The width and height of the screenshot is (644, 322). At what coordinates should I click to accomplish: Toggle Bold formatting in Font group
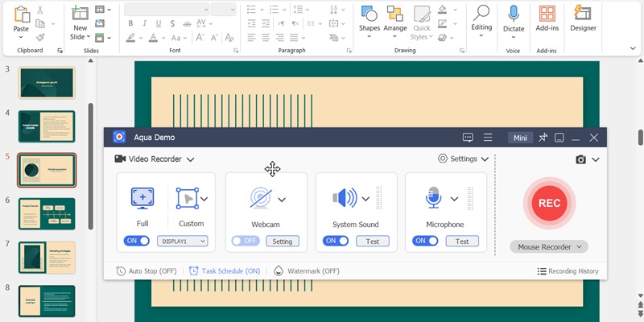[x=130, y=23]
